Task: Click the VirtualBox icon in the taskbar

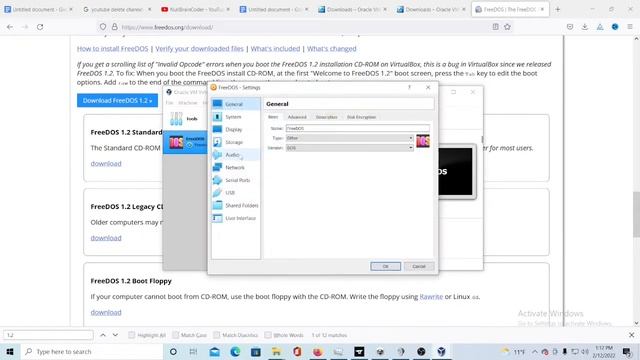Action: tap(442, 351)
